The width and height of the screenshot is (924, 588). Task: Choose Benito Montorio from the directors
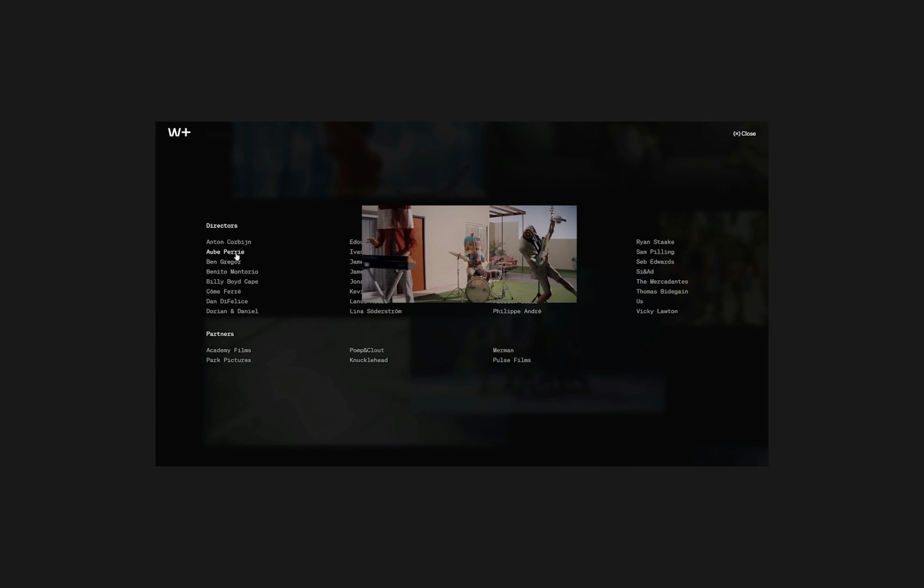pyautogui.click(x=232, y=272)
